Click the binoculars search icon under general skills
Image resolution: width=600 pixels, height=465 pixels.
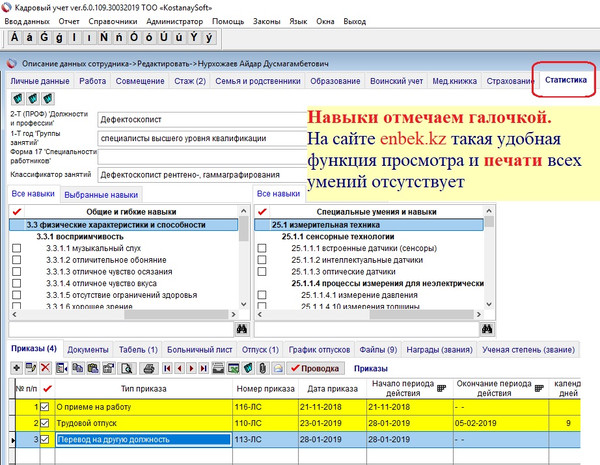point(241,328)
